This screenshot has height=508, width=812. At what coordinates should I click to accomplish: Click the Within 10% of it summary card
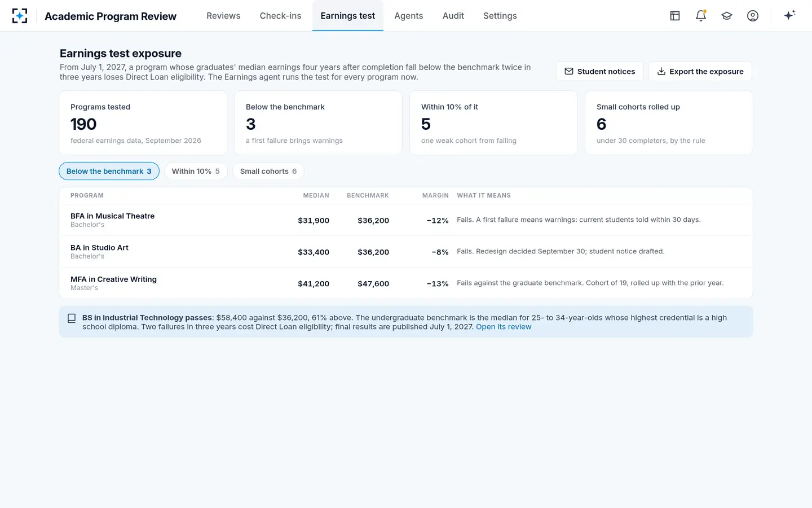pyautogui.click(x=493, y=123)
